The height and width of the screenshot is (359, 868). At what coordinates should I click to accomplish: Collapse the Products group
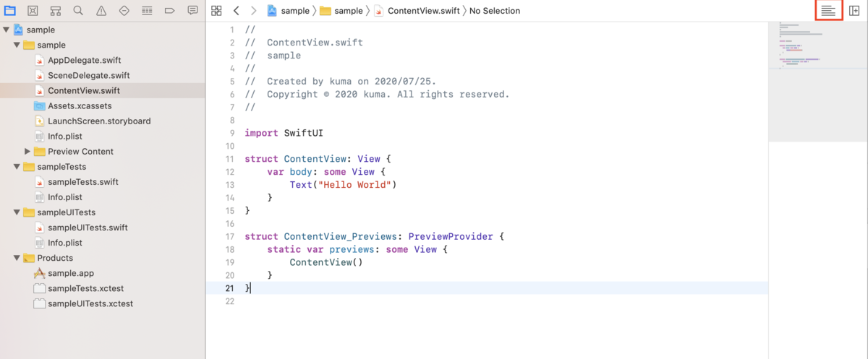click(x=17, y=258)
